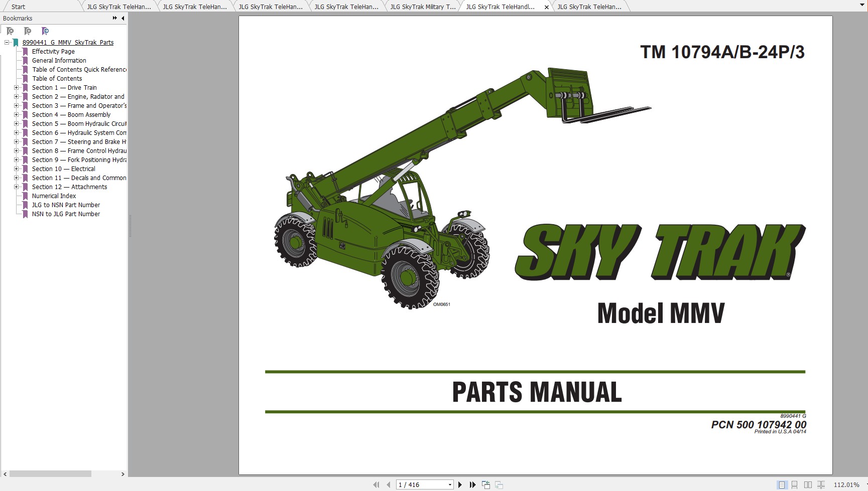Open the Effectivity Page bookmark
868x491 pixels.
tap(53, 51)
